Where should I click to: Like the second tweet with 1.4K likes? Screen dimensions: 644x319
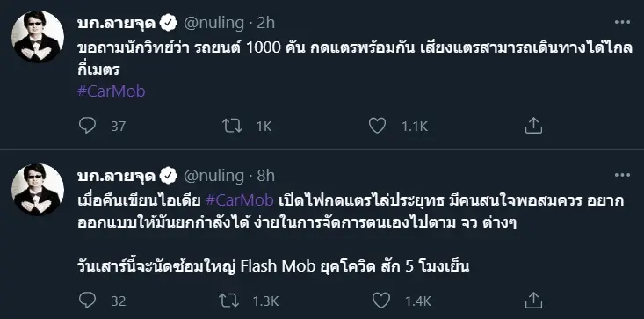click(380, 301)
